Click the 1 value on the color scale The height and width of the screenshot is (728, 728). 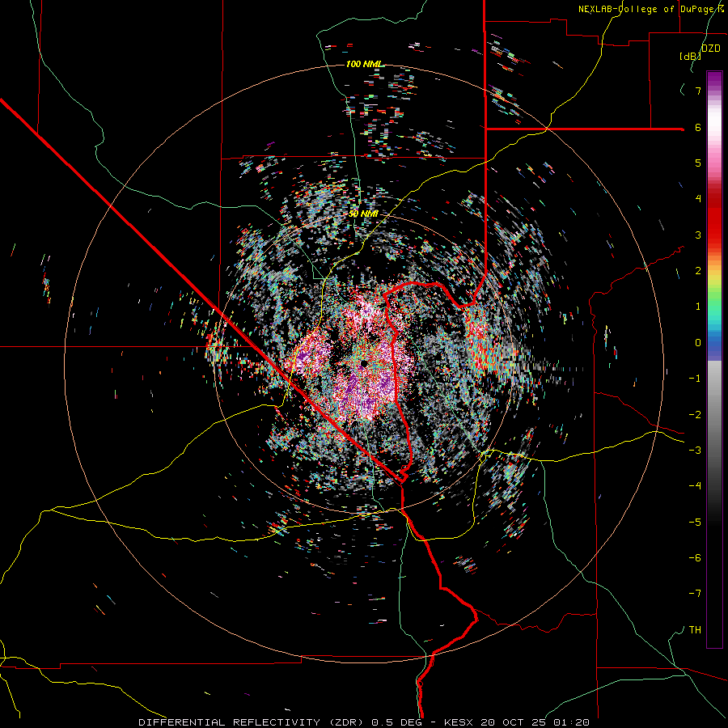(698, 307)
